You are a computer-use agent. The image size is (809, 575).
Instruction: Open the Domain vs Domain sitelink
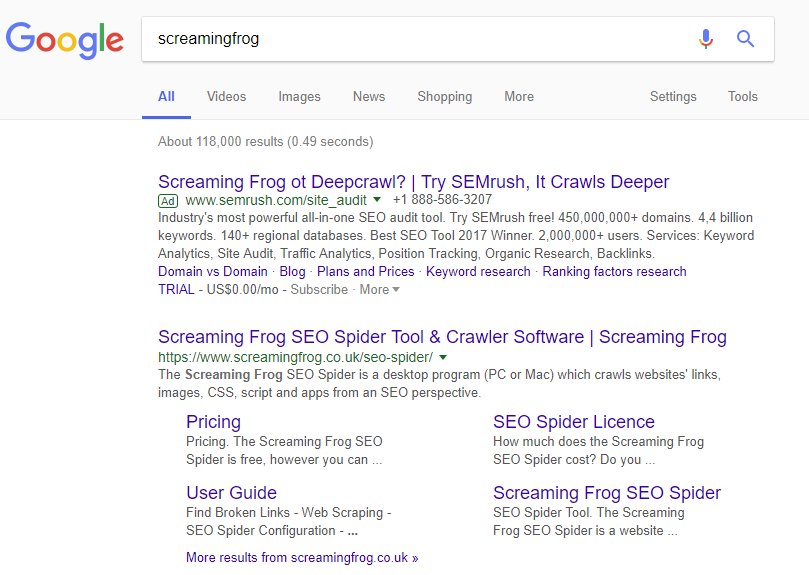tap(213, 271)
